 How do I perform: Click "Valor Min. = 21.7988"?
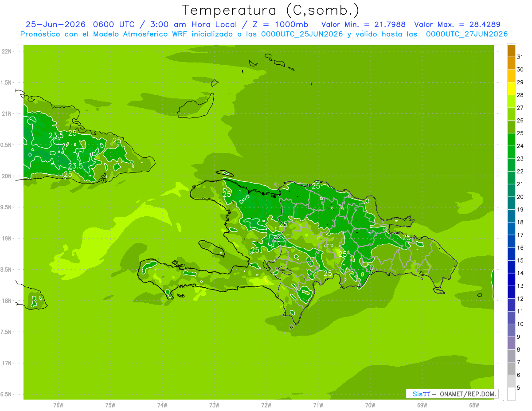(x=364, y=24)
